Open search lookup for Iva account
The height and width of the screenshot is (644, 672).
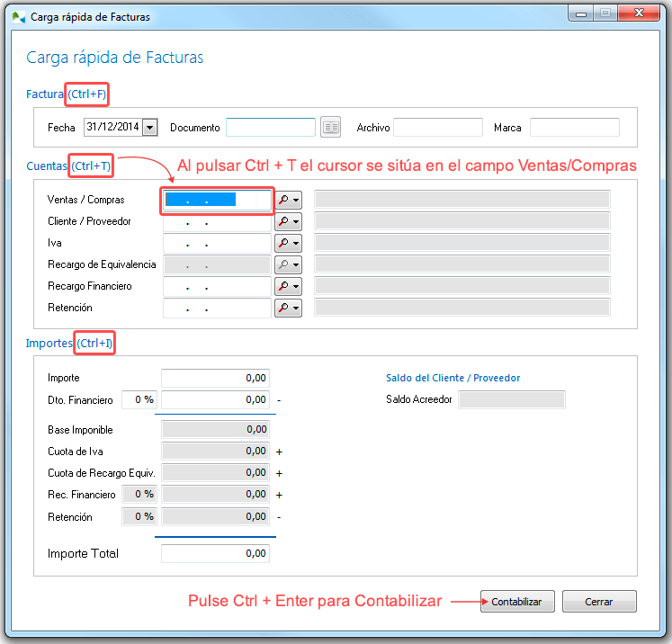pos(288,243)
